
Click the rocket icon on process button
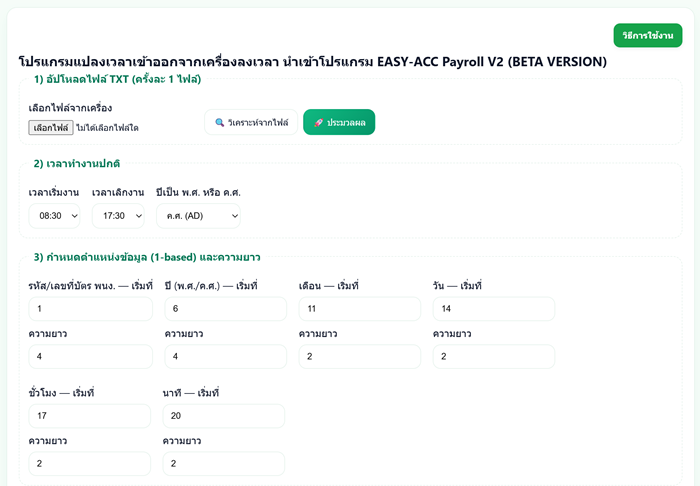[318, 122]
